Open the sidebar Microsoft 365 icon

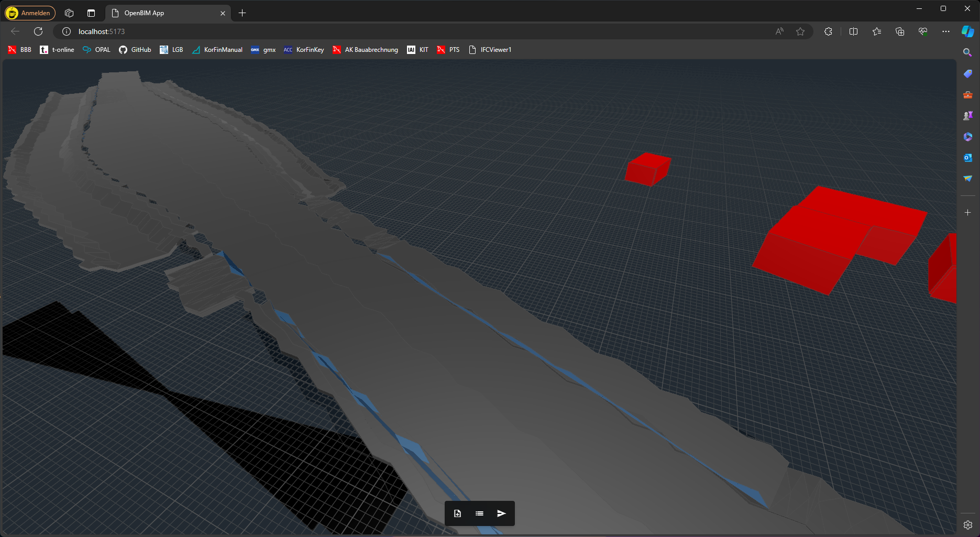point(967,137)
